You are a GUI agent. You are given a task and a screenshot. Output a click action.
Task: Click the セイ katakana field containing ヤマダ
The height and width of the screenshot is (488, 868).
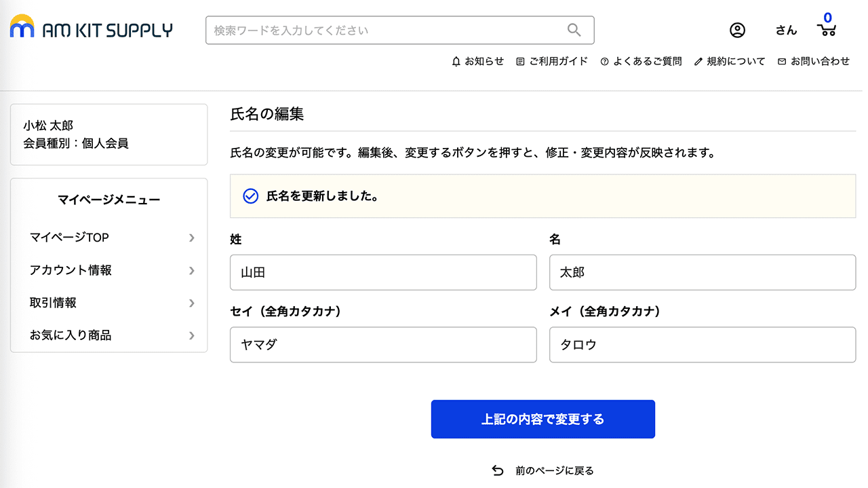click(383, 345)
